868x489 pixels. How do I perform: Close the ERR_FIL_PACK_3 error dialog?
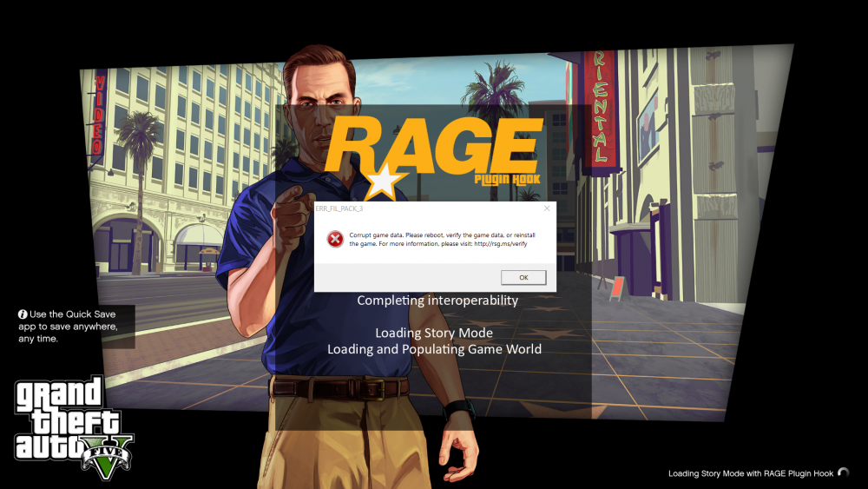pyautogui.click(x=547, y=208)
